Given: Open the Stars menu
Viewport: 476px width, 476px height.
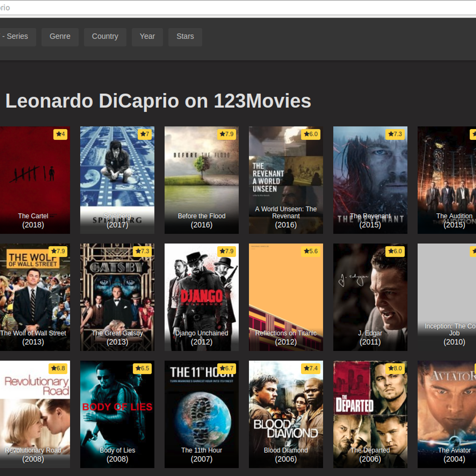Looking at the screenshot, I should (x=185, y=37).
